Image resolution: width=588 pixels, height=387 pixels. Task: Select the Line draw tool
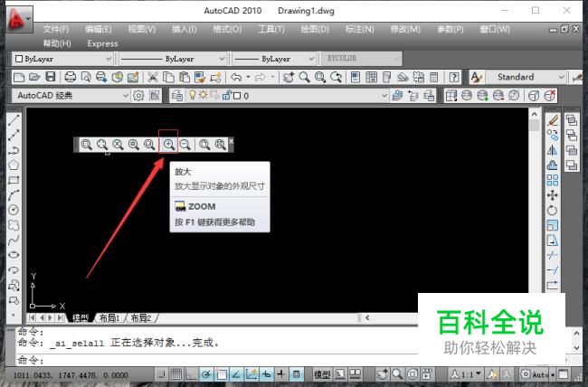(14, 120)
